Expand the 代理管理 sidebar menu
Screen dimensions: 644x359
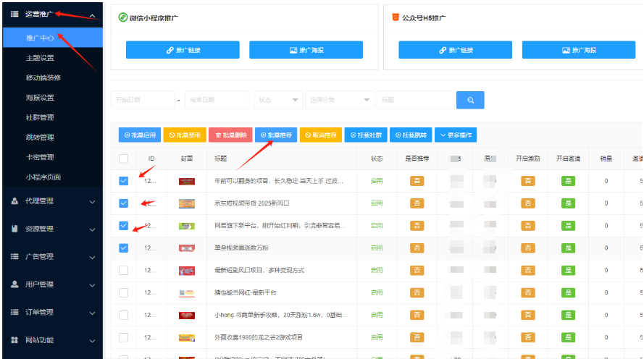click(x=51, y=201)
